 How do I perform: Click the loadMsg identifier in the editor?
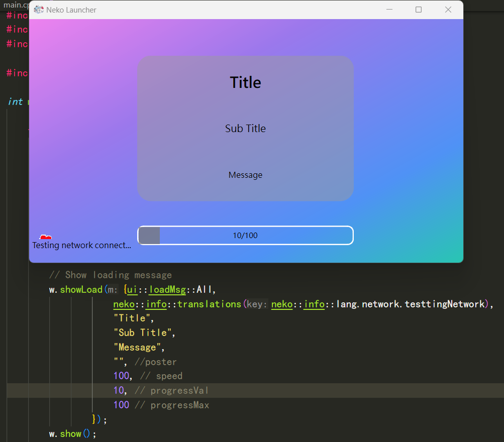[167, 289]
